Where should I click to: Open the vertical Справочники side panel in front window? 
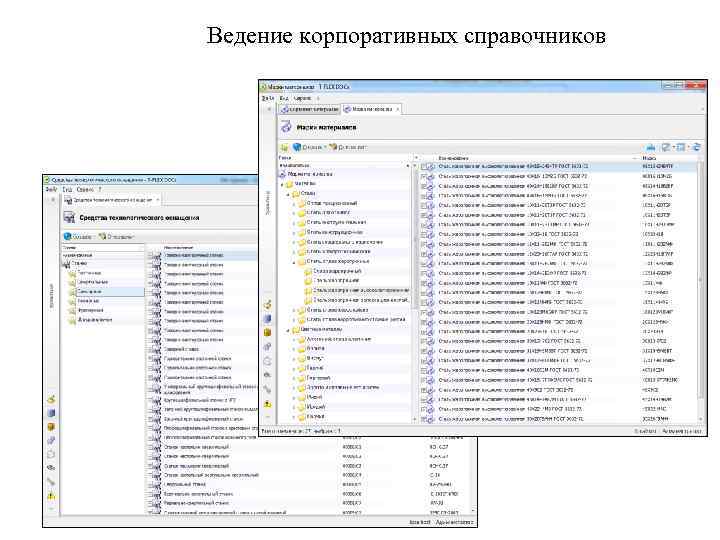pos(268,202)
